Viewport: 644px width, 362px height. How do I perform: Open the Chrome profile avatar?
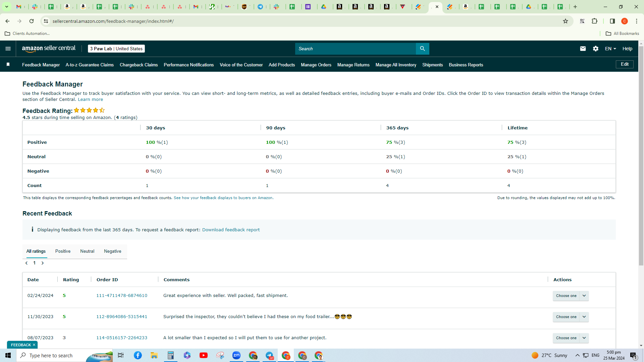pos(625,21)
